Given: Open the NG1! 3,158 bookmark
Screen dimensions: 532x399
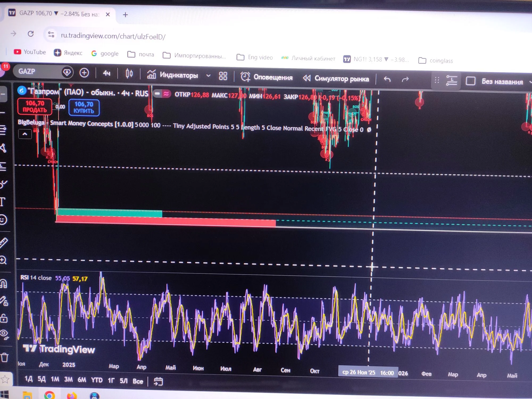Looking at the screenshot, I should tap(376, 59).
